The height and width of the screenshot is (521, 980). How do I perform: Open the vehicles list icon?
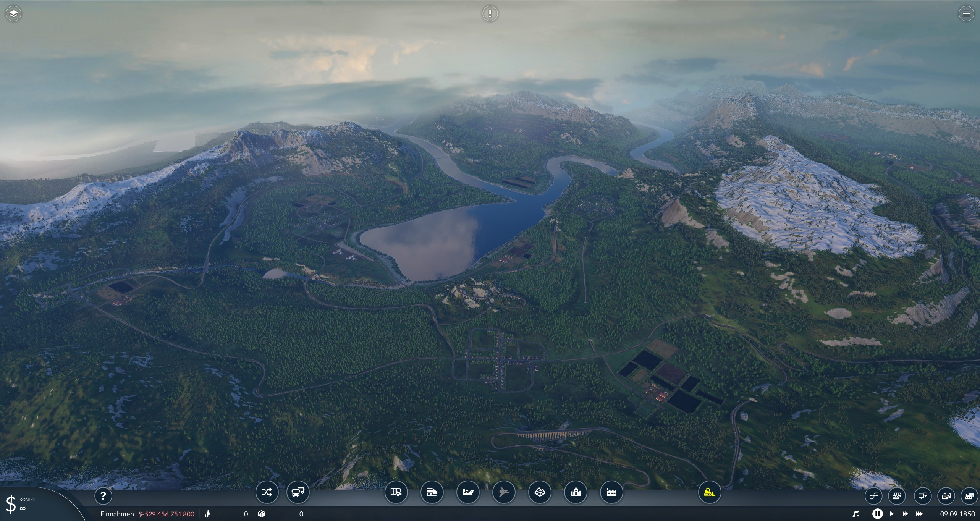pyautogui.click(x=897, y=496)
